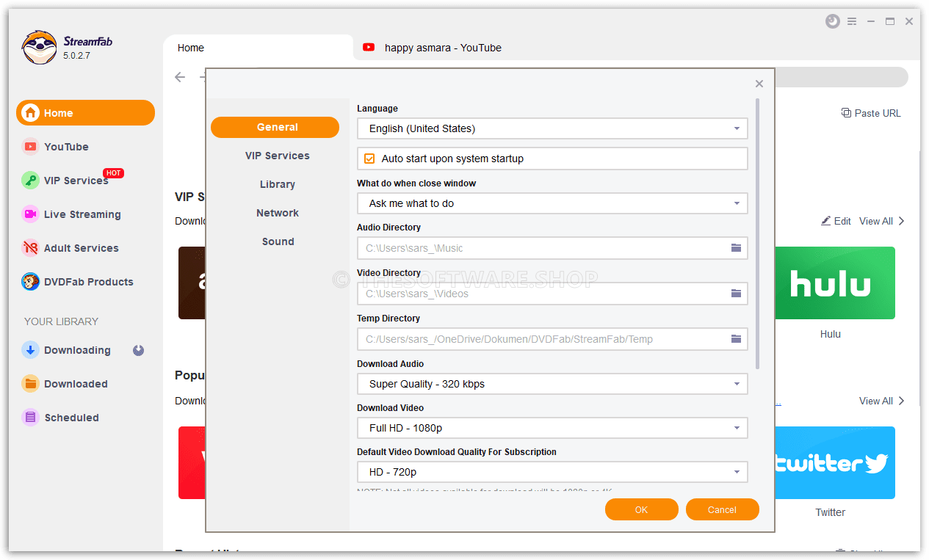Switch to the Home tab
929x560 pixels.
(x=258, y=48)
